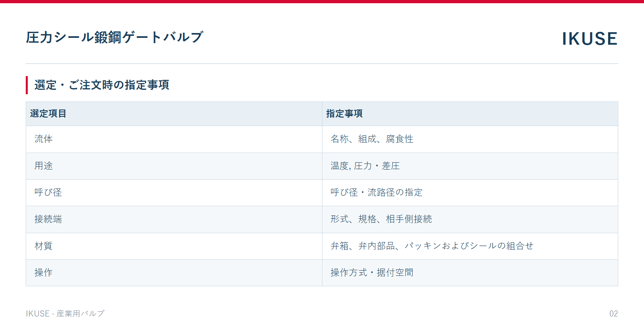Select the 流体 table cell
The image size is (644, 331).
(174, 139)
